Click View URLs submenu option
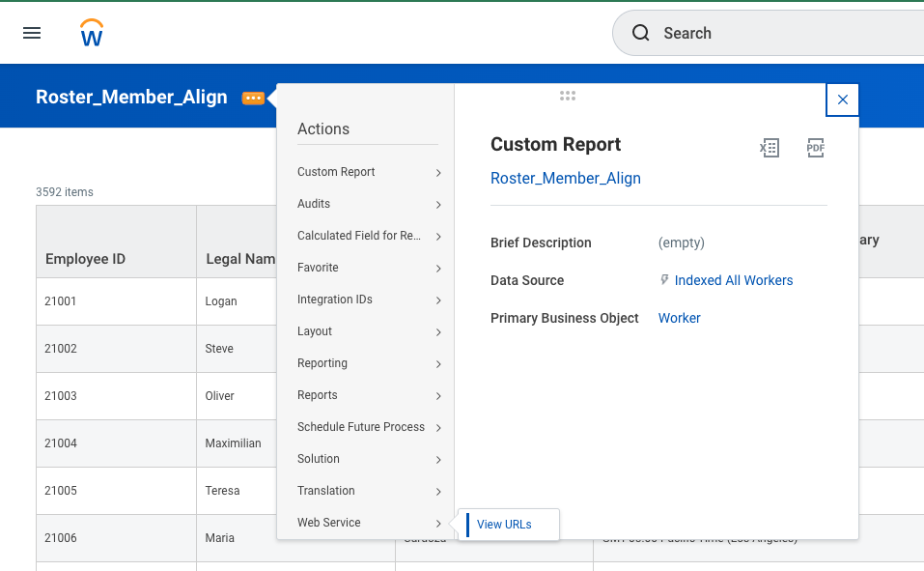Image resolution: width=924 pixels, height=571 pixels. pos(504,525)
